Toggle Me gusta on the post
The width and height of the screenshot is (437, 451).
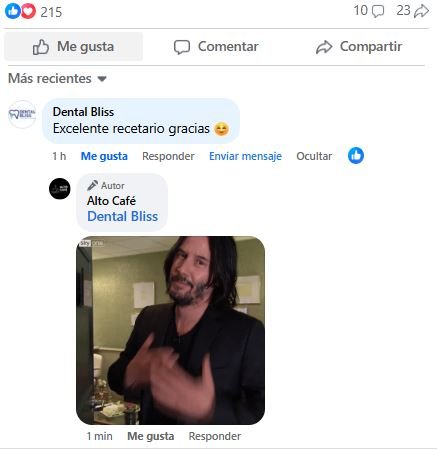(x=73, y=47)
